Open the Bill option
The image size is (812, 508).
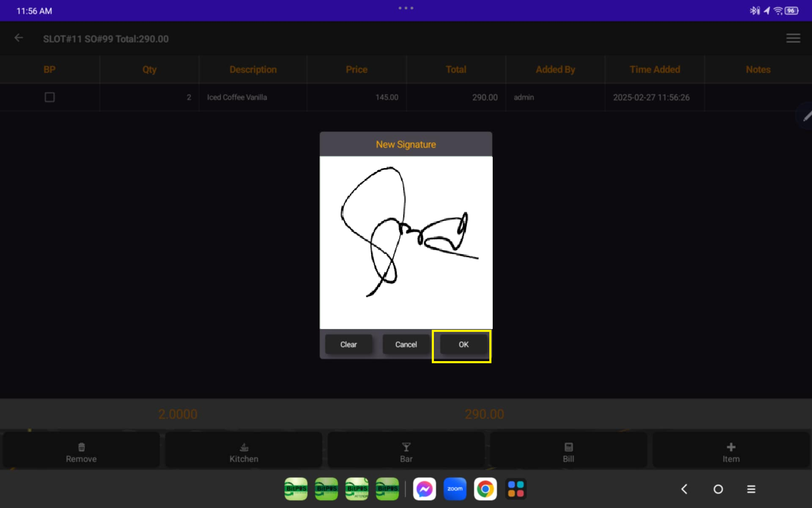coord(568,452)
